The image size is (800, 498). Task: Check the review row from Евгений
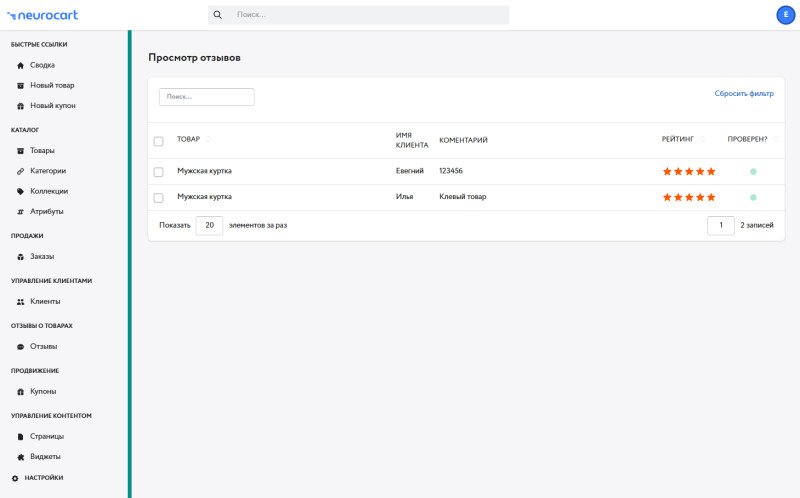tap(158, 172)
